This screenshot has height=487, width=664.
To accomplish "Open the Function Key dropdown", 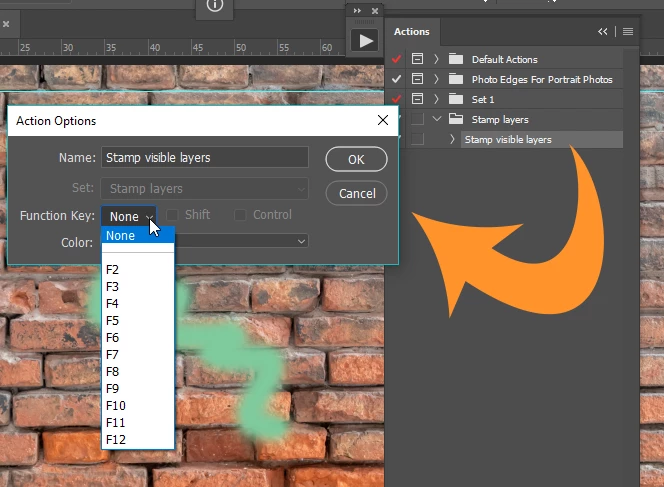I will point(129,216).
